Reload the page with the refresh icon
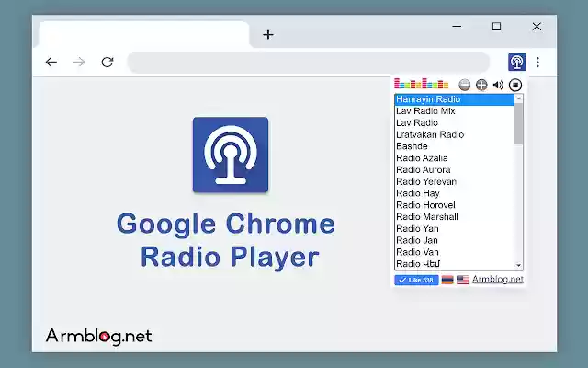 [107, 62]
